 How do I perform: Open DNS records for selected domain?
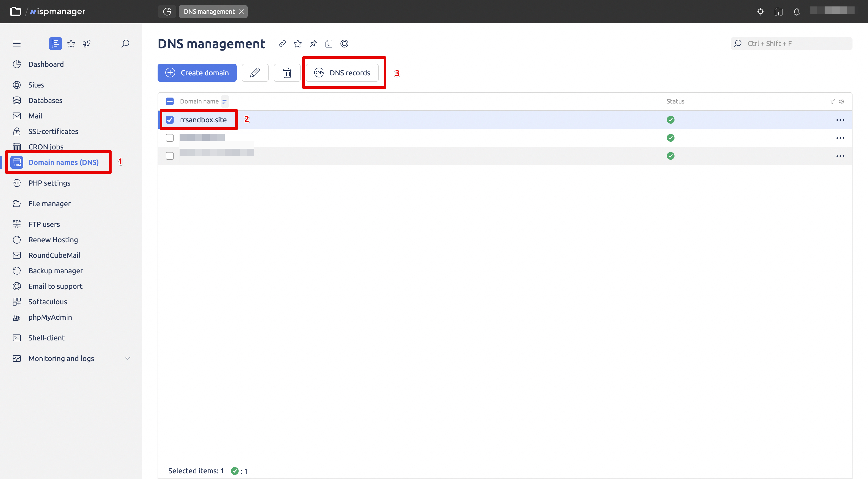point(342,73)
